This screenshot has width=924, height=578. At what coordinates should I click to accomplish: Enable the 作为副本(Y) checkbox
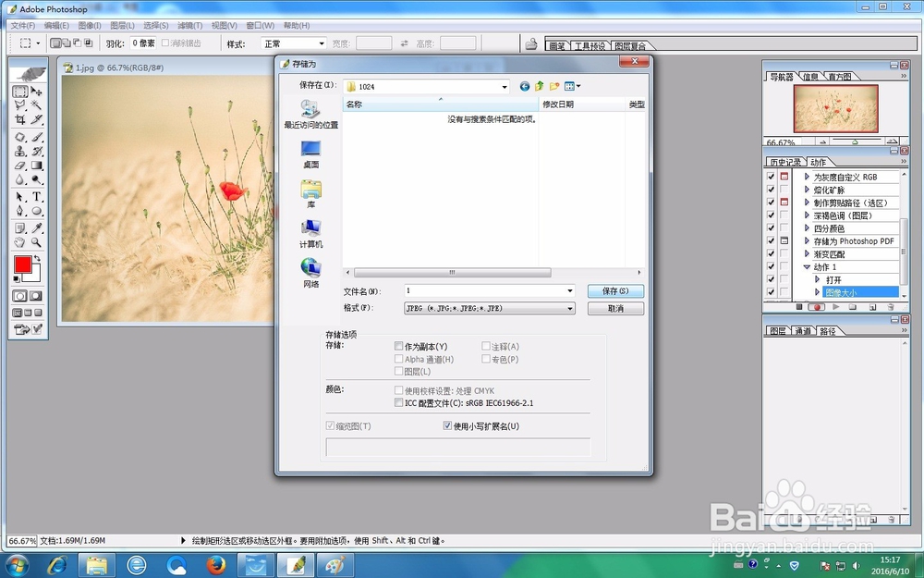tap(399, 346)
